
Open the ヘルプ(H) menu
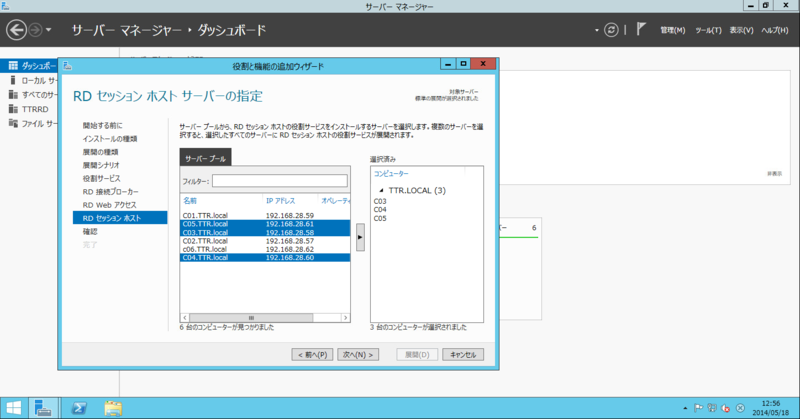774,31
